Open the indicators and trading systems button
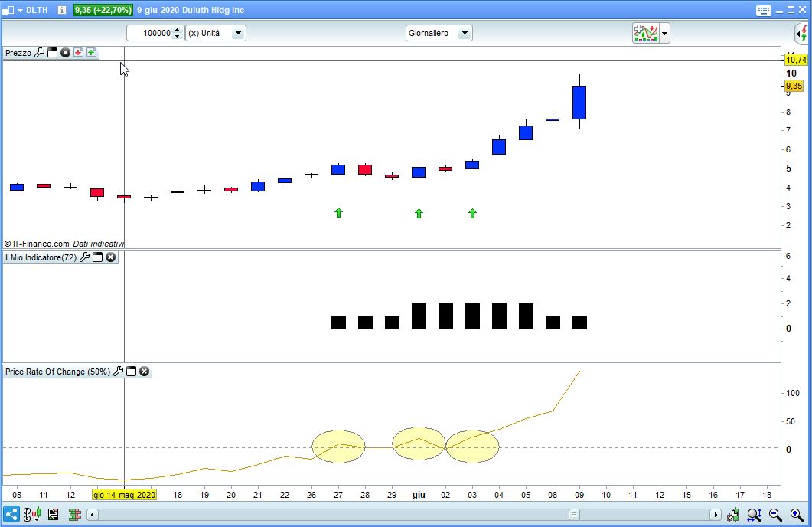Screen dimensions: 812x527 pos(645,33)
